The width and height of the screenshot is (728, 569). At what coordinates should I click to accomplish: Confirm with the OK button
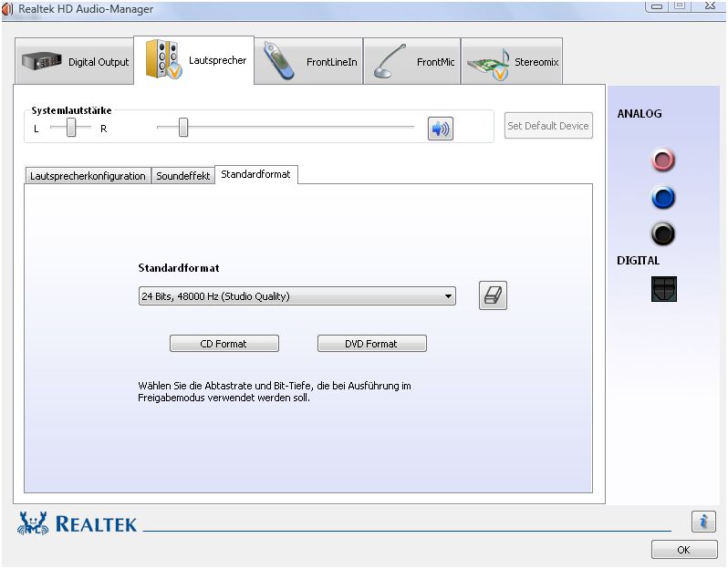[x=684, y=550]
